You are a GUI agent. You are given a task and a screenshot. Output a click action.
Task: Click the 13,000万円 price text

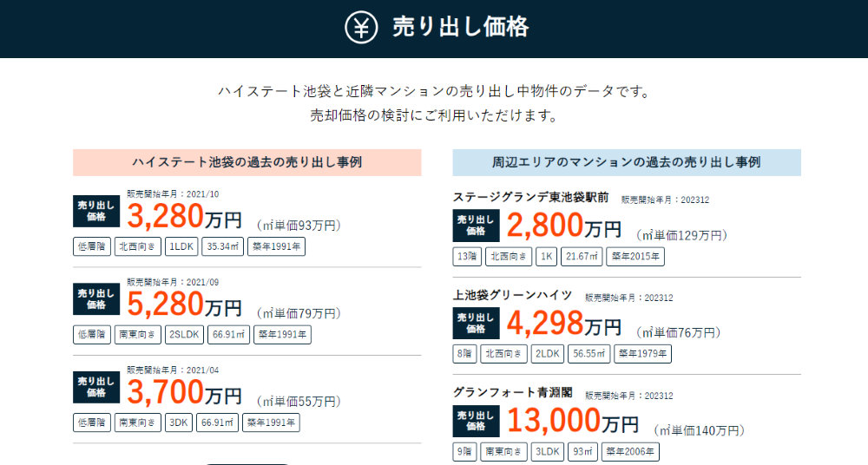point(573,421)
